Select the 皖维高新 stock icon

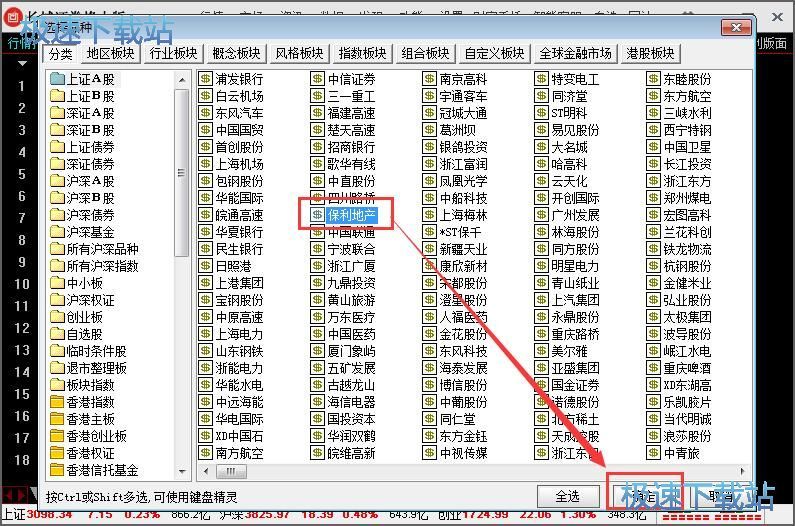317,453
